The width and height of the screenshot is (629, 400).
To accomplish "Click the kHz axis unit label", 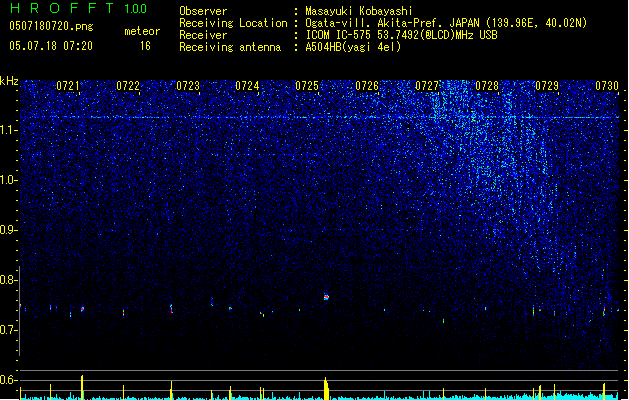I will (9, 81).
